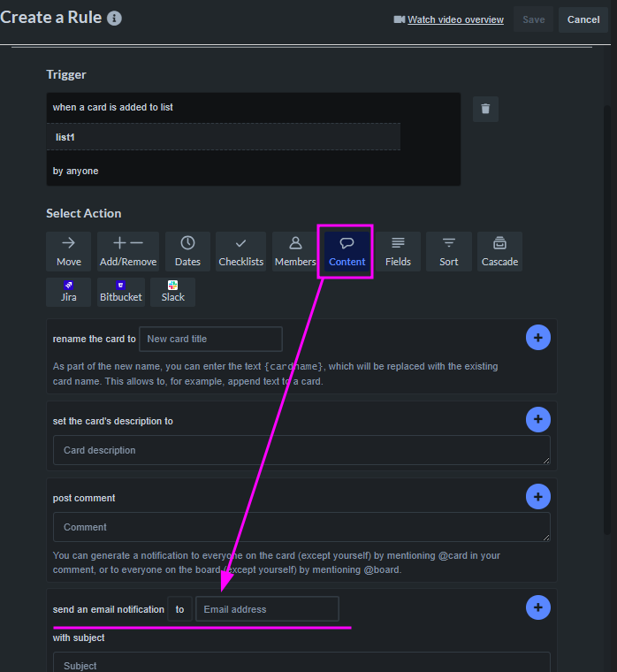
Task: Open the Jira actions
Action: click(x=69, y=292)
